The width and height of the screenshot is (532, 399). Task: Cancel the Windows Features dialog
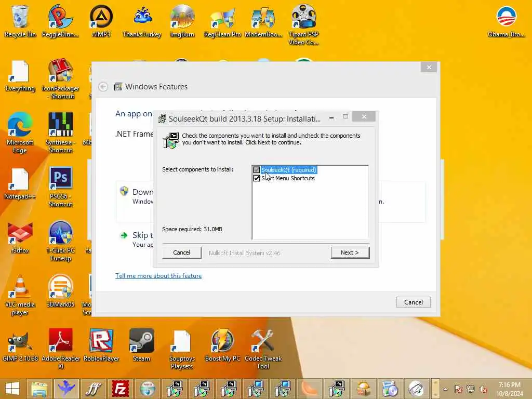[413, 302]
